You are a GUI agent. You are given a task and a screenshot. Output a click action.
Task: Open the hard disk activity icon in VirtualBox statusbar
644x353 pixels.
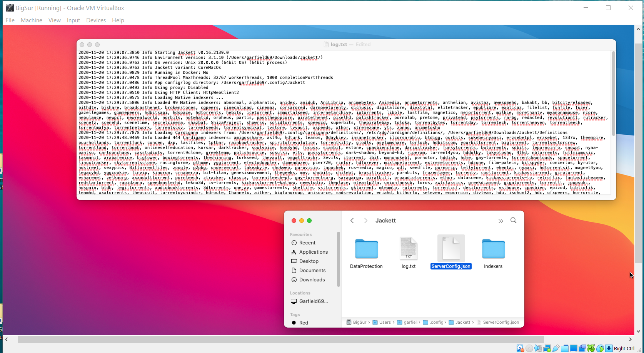coord(520,348)
